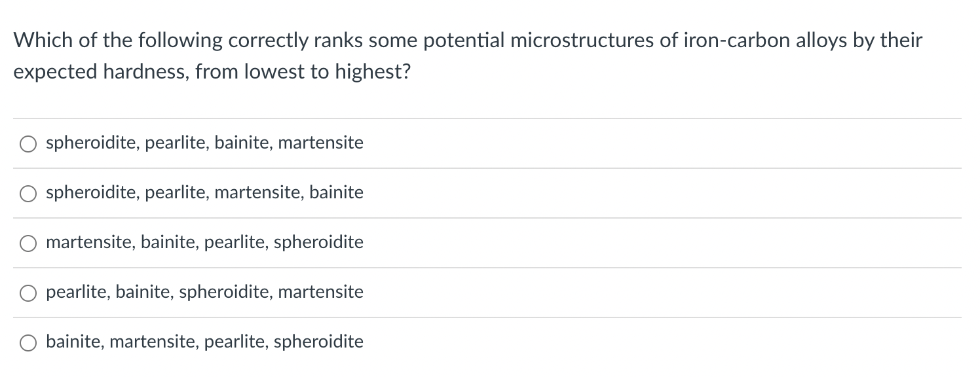
Task: Select the radio button for martensite, bainite, pearlite, spheroidite
Action: (x=28, y=243)
